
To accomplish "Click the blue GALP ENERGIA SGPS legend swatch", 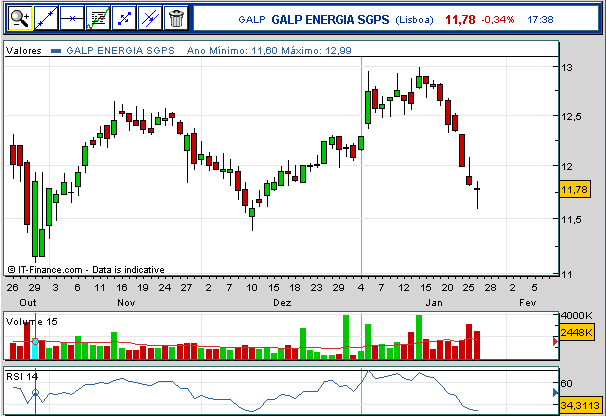I will click(x=56, y=51).
